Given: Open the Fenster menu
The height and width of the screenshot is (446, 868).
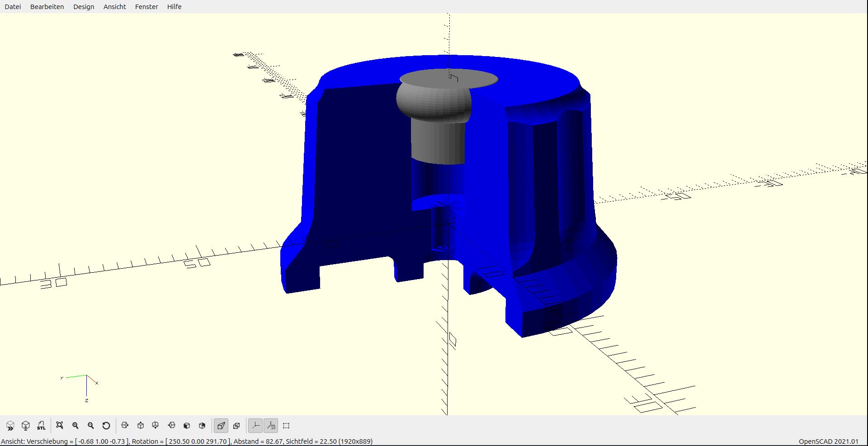Looking at the screenshot, I should (x=146, y=7).
